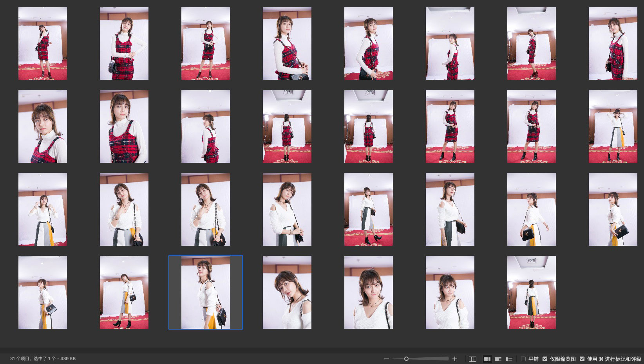Image resolution: width=644 pixels, height=364 pixels.
Task: Select the last thumbnail in the bottom row
Action: 532,292
